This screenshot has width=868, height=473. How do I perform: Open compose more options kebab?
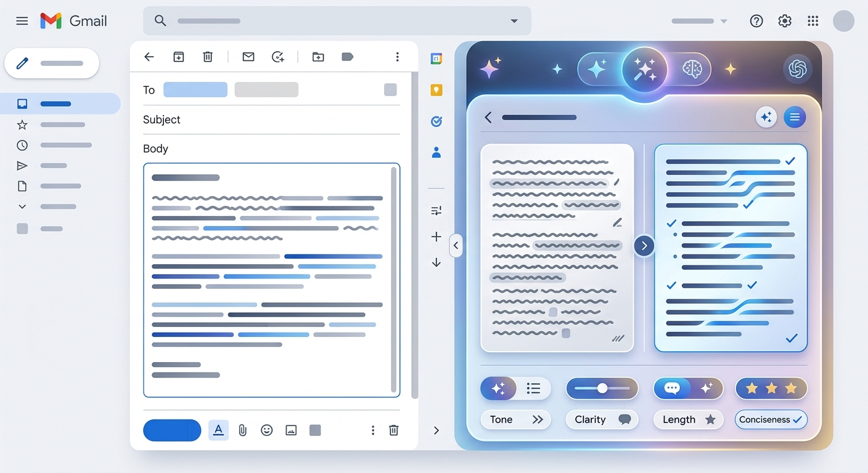click(373, 431)
